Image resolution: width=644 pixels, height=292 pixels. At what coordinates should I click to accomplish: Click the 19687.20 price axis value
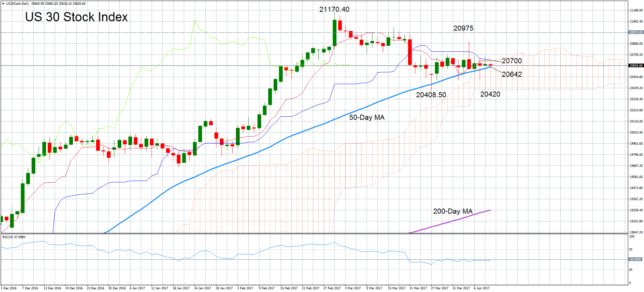pyautogui.click(x=636, y=166)
